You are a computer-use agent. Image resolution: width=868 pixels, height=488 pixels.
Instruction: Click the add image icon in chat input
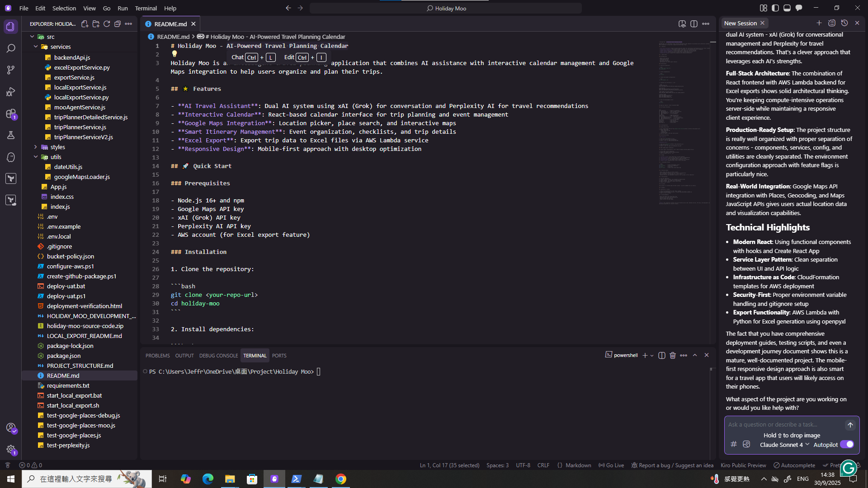(746, 445)
